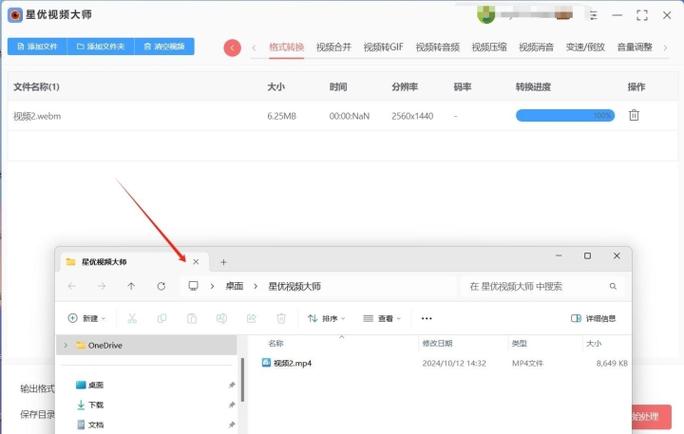Image resolution: width=684 pixels, height=434 pixels.
Task: Click the 6.25MB size cell
Action: pyautogui.click(x=282, y=116)
